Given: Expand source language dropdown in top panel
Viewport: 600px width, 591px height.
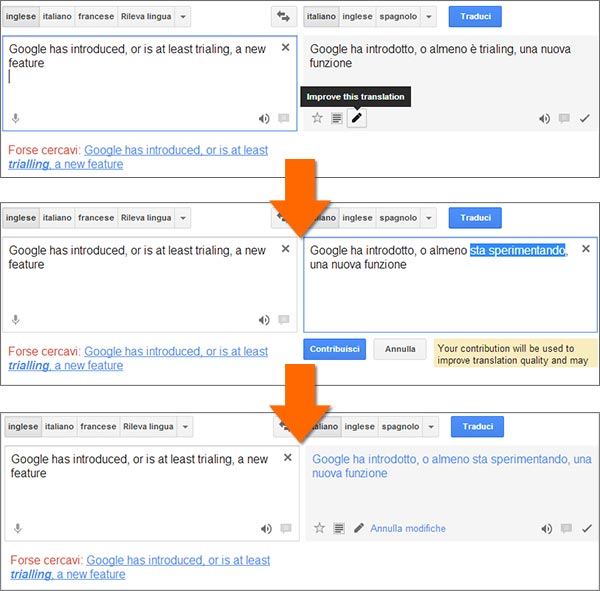Looking at the screenshot, I should point(183,17).
